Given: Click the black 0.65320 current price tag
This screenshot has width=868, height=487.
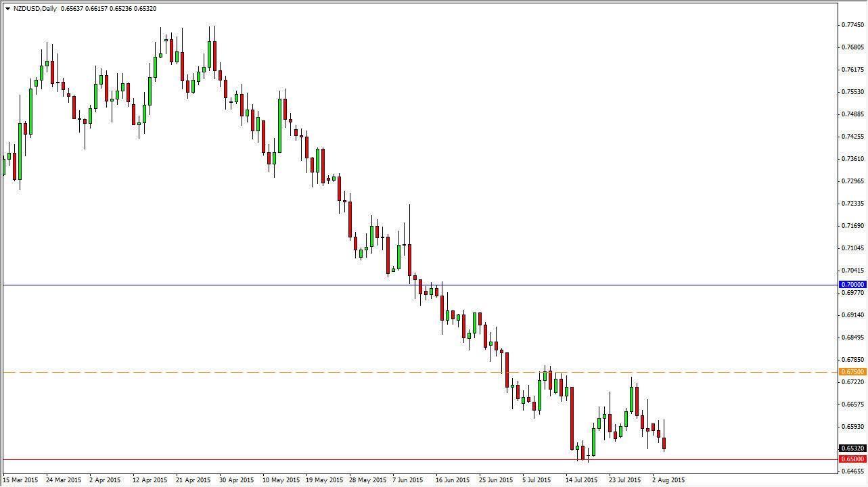Looking at the screenshot, I should point(852,448).
